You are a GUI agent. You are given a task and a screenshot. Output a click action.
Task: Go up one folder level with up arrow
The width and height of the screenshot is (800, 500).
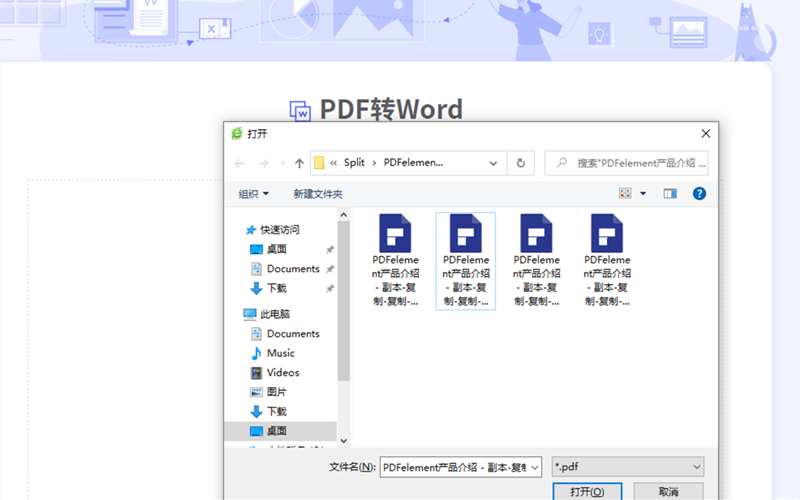tap(299, 163)
